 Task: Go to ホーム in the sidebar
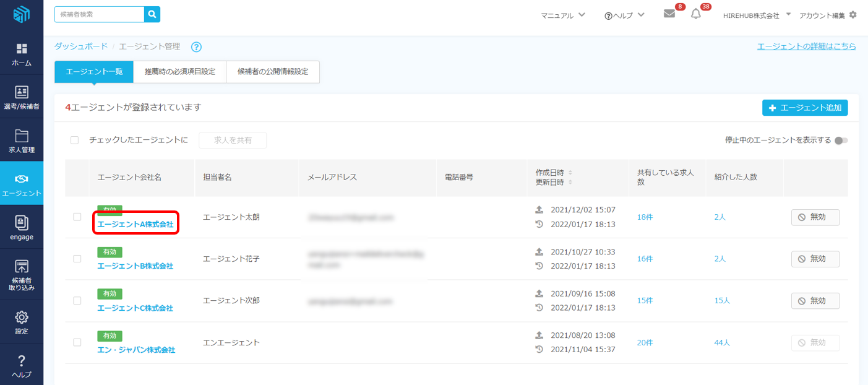pyautogui.click(x=22, y=54)
